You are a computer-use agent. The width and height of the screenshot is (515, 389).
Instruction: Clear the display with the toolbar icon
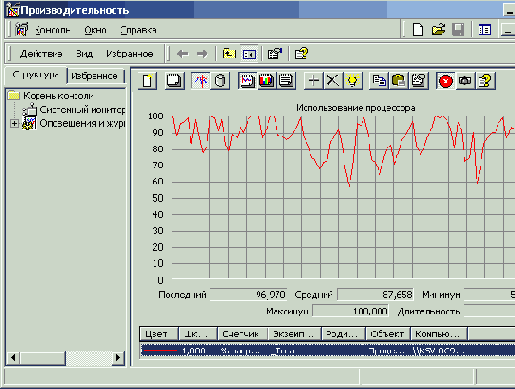pyautogui.click(x=174, y=81)
